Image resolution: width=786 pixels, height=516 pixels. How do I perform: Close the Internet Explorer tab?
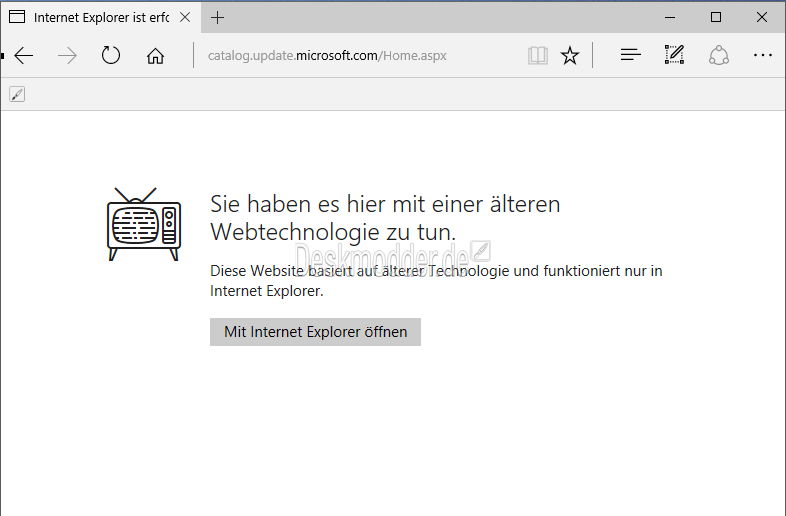coord(185,17)
